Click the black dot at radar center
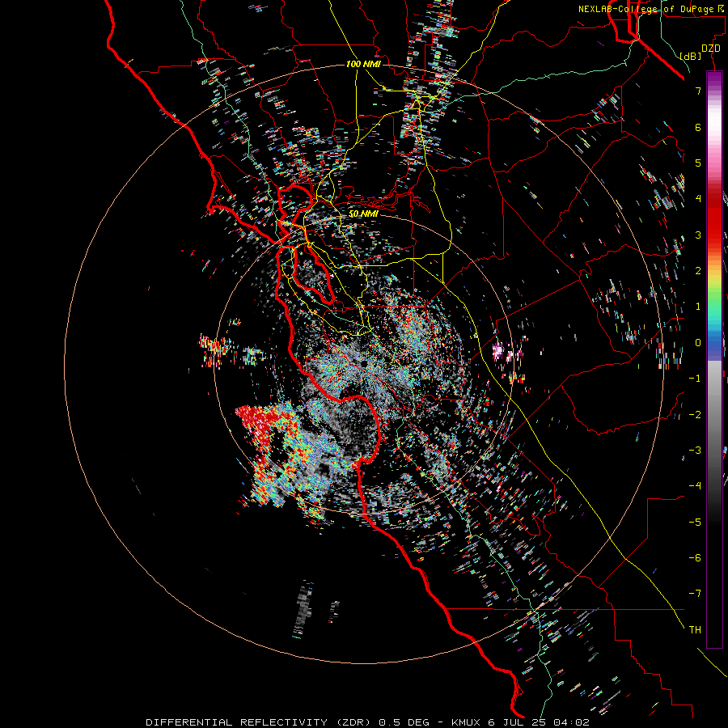728x728 pixels. coord(364,362)
